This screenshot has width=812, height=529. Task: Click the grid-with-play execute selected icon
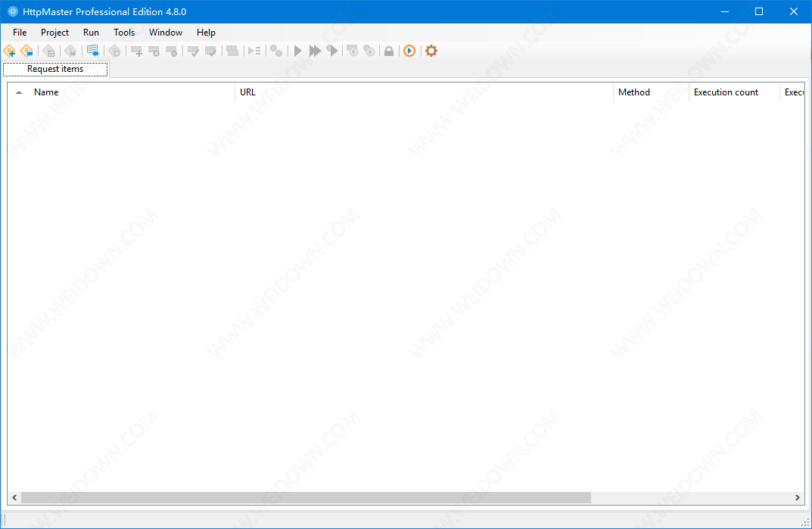pos(353,51)
